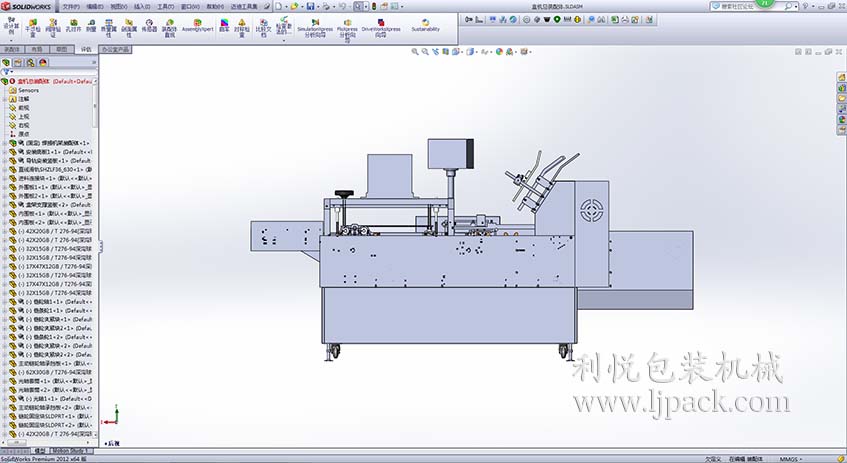Expand the 注解 annotations tree node
Image resolution: width=847 pixels, height=463 pixels.
pyautogui.click(x=5, y=99)
